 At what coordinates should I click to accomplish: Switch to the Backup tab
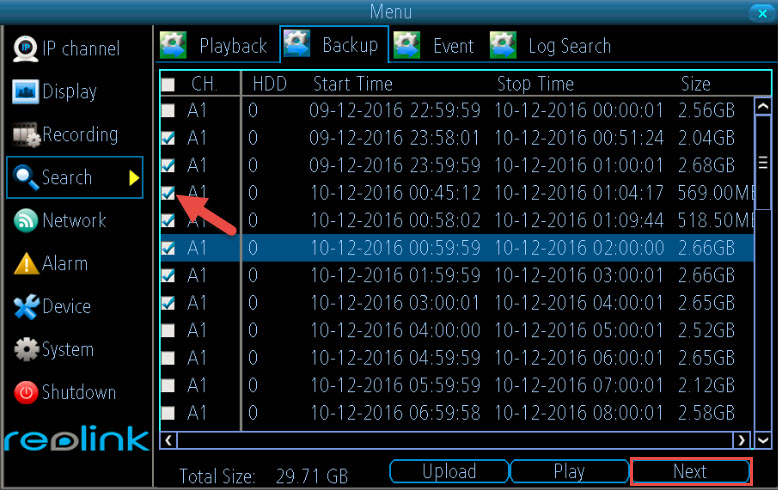pyautogui.click(x=334, y=45)
